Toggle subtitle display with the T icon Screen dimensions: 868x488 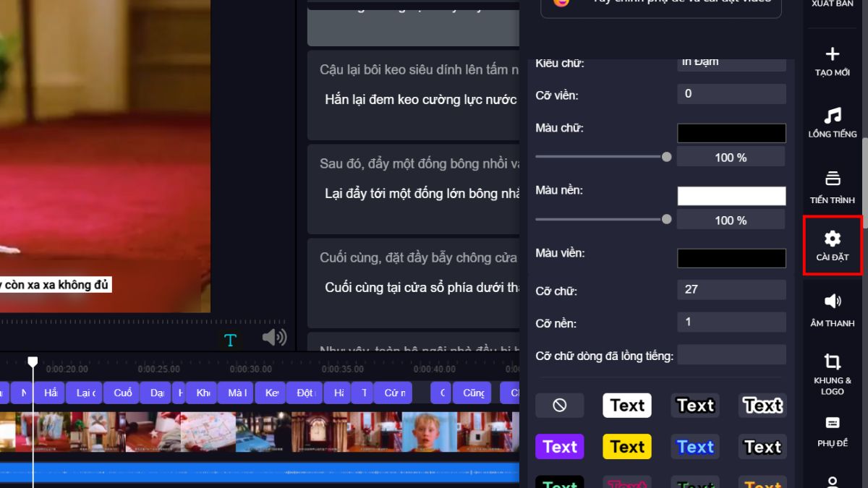(x=230, y=340)
